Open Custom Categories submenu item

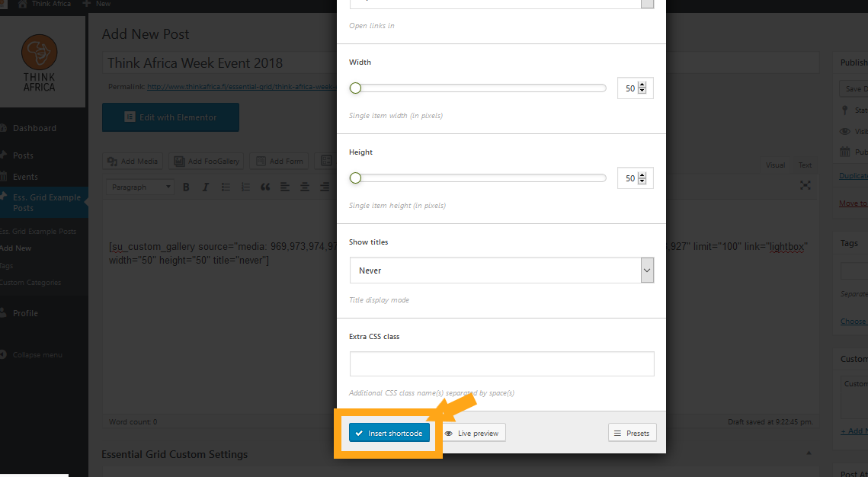30,282
